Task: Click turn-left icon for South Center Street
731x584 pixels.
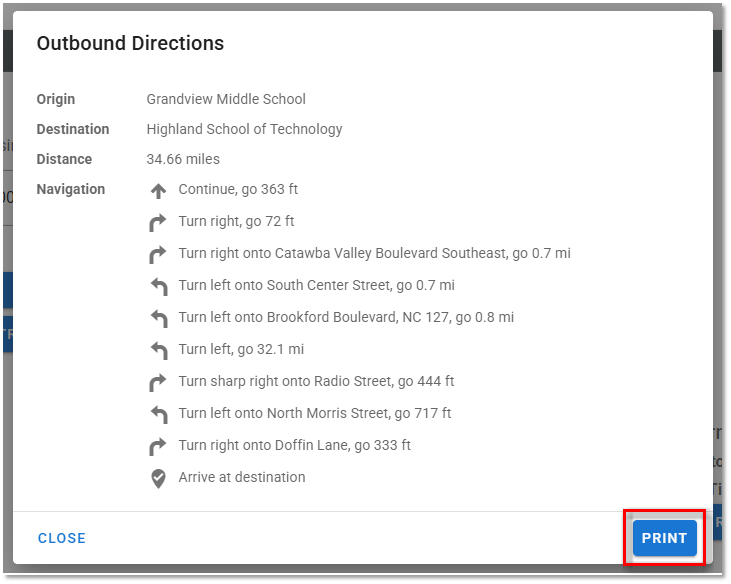Action: (x=159, y=287)
